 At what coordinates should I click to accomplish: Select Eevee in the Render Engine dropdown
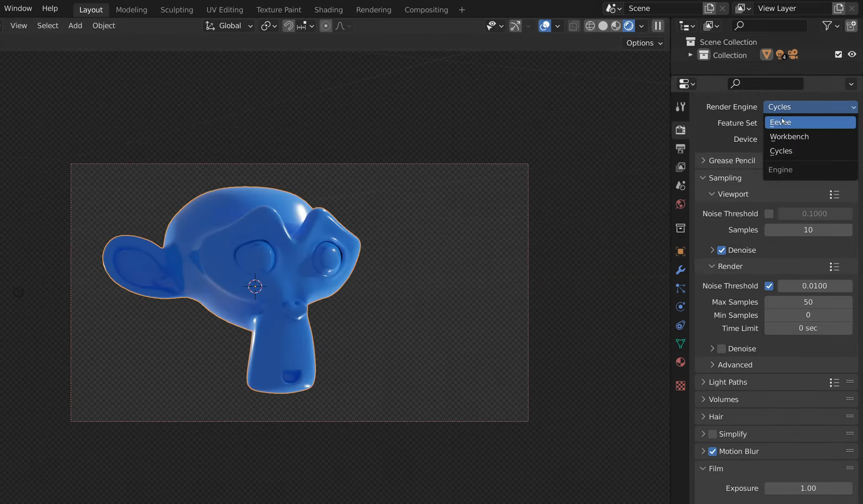[x=810, y=122]
